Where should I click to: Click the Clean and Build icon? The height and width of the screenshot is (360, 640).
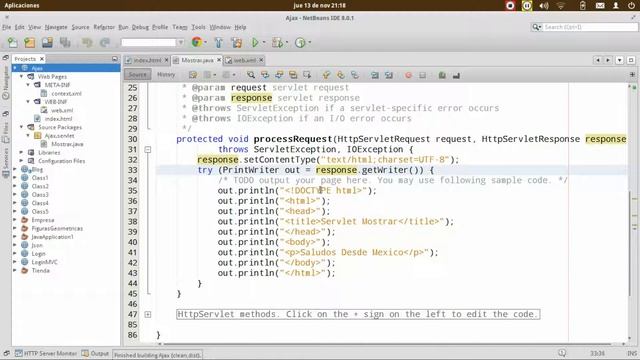point(236,42)
